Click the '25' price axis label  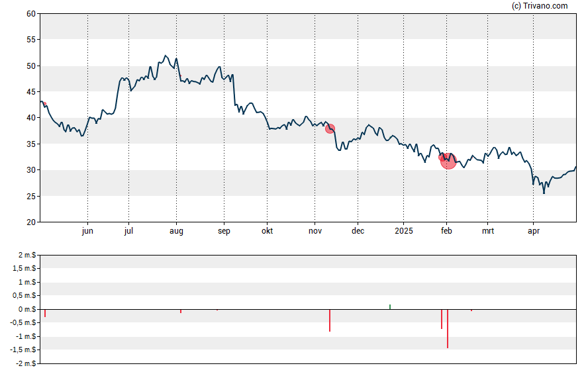[x=31, y=196]
